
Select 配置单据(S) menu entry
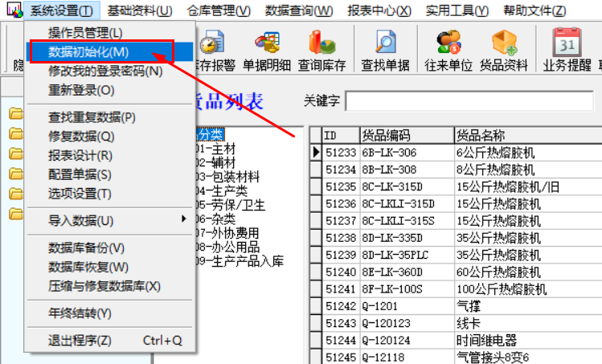110,174
